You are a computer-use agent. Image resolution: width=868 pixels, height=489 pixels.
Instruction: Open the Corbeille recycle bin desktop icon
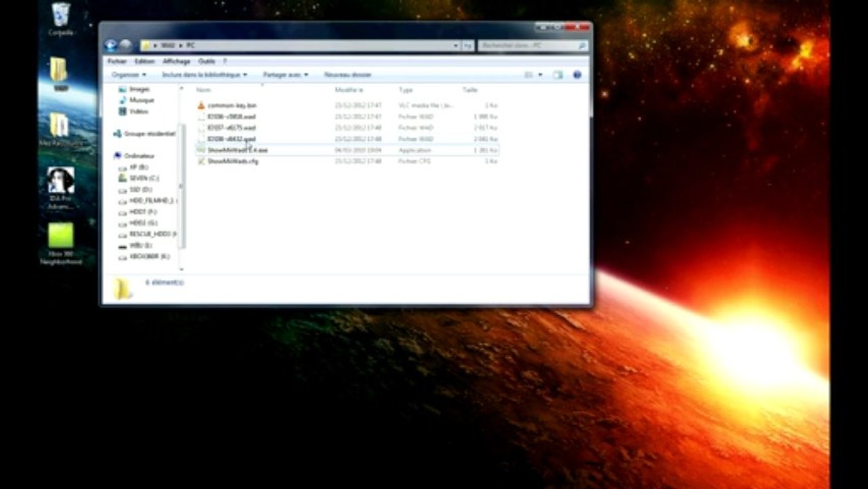(60, 19)
